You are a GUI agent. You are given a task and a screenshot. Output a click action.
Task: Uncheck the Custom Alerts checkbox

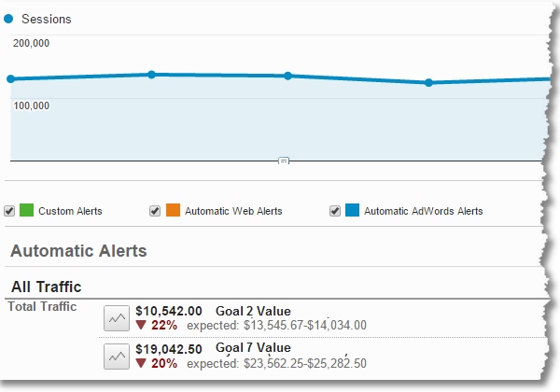click(9, 211)
